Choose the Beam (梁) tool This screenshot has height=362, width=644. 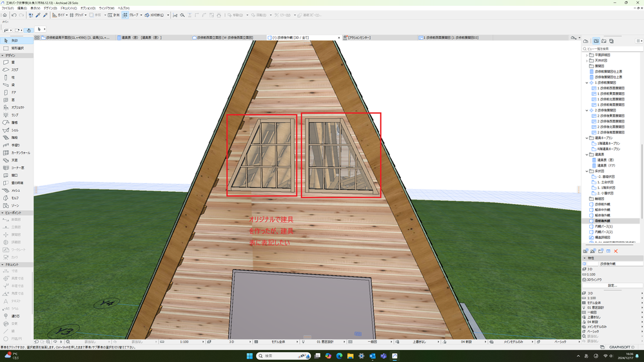point(16,85)
